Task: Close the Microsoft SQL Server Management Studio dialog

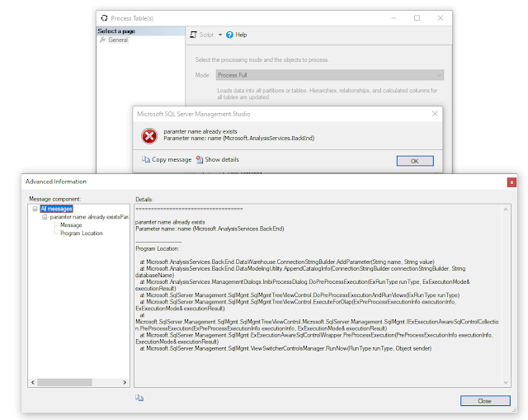Action: 435,114
